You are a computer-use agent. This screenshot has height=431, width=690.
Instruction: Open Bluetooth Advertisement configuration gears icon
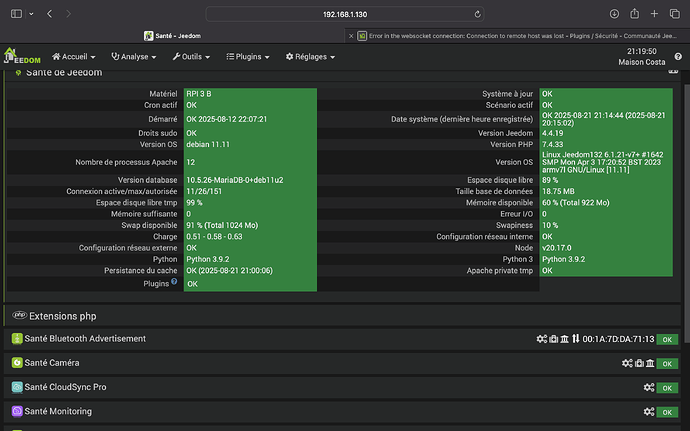[x=542, y=339]
